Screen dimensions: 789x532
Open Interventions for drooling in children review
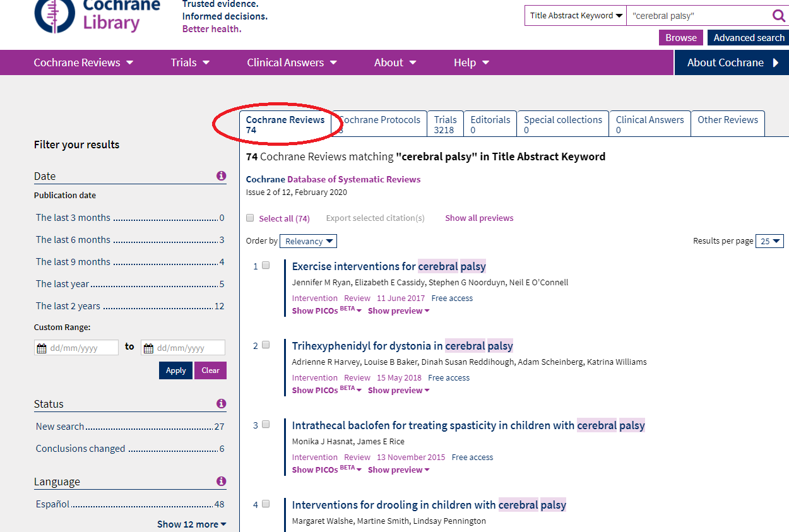point(429,505)
